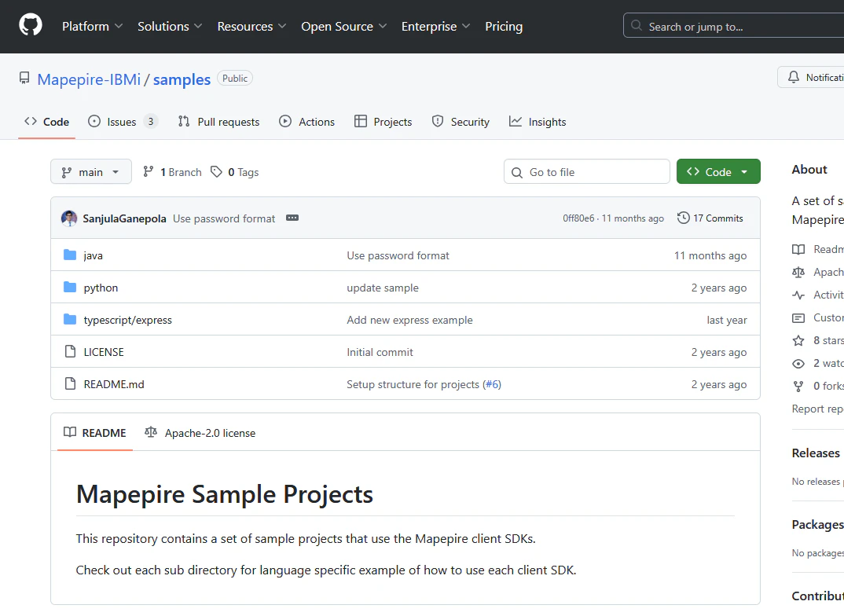View 0 Tags list
The width and height of the screenshot is (844, 616).
click(235, 172)
